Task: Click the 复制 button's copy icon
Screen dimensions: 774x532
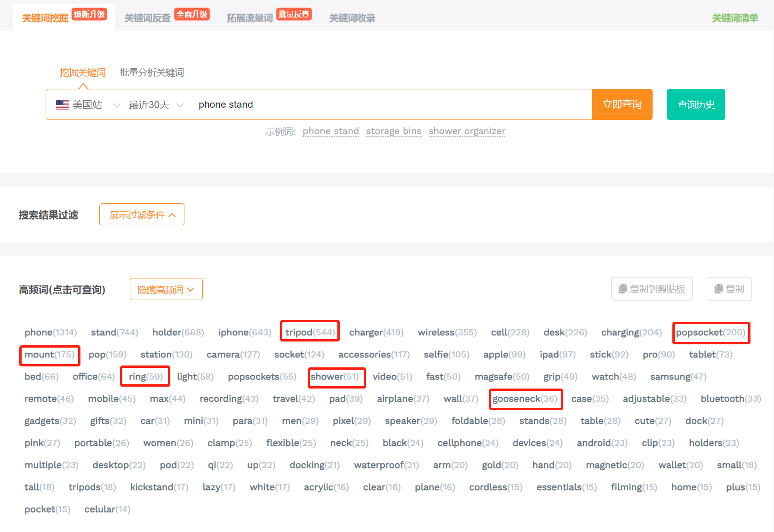Action: [718, 289]
